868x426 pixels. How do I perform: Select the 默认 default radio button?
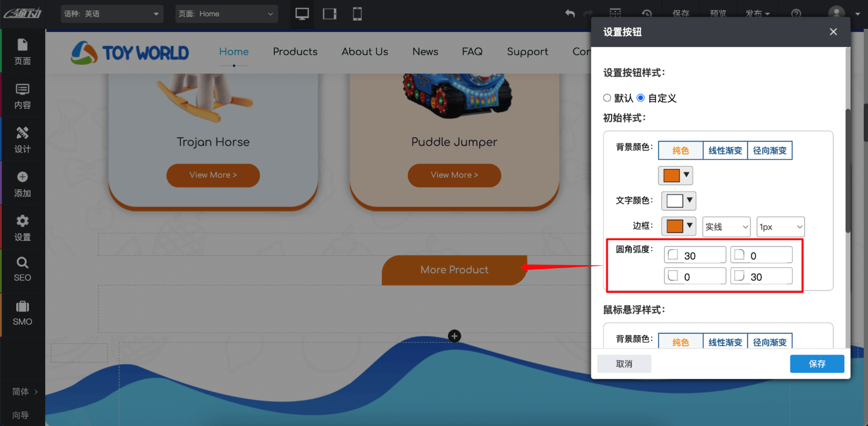(x=607, y=98)
